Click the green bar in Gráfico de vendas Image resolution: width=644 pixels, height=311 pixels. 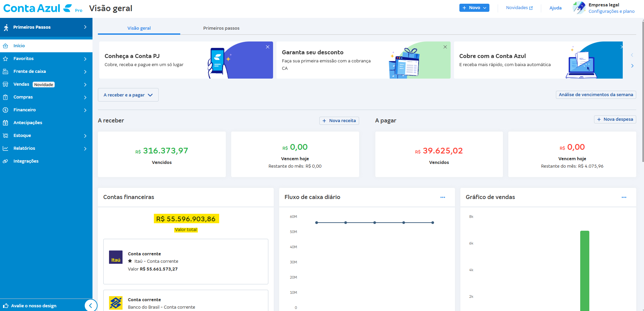point(585,271)
